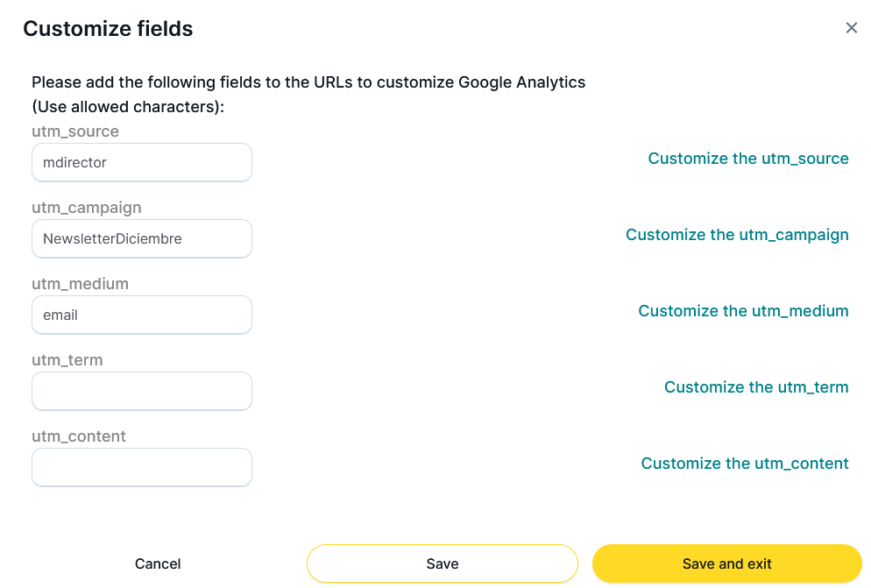Follow the Customize the utm_medium link
This screenshot has height=588, width=871.
tap(743, 311)
